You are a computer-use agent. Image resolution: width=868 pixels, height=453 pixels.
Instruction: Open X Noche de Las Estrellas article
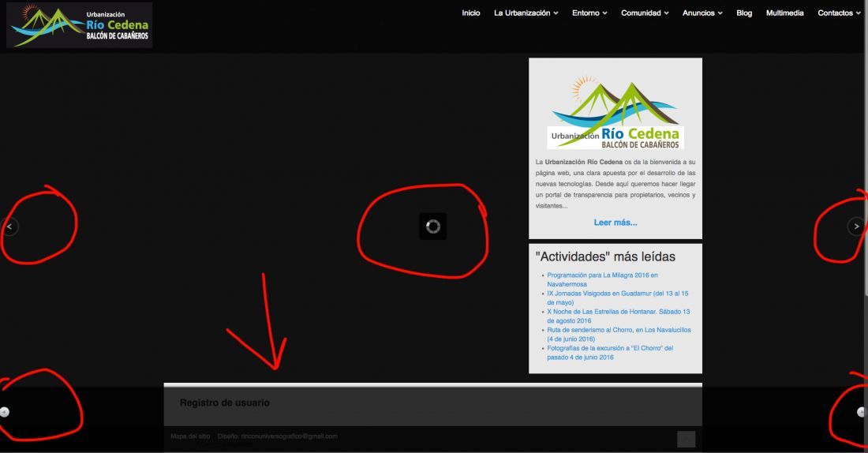click(619, 316)
